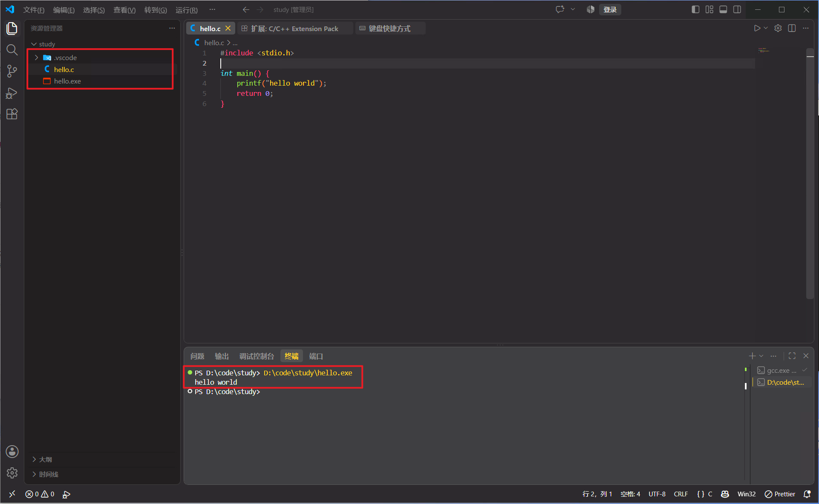
Task: Open the Source Control view
Action: pyautogui.click(x=12, y=71)
